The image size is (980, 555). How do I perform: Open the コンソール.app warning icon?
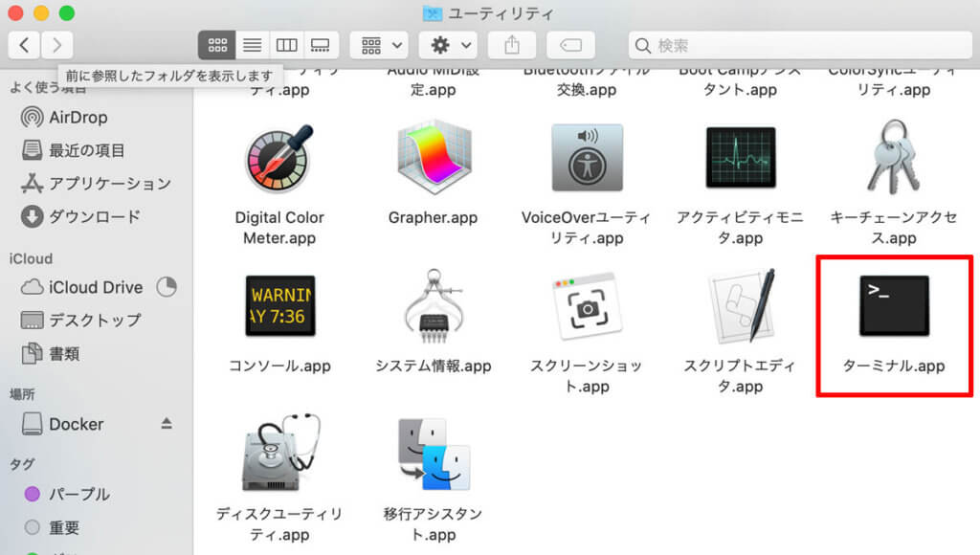278,306
